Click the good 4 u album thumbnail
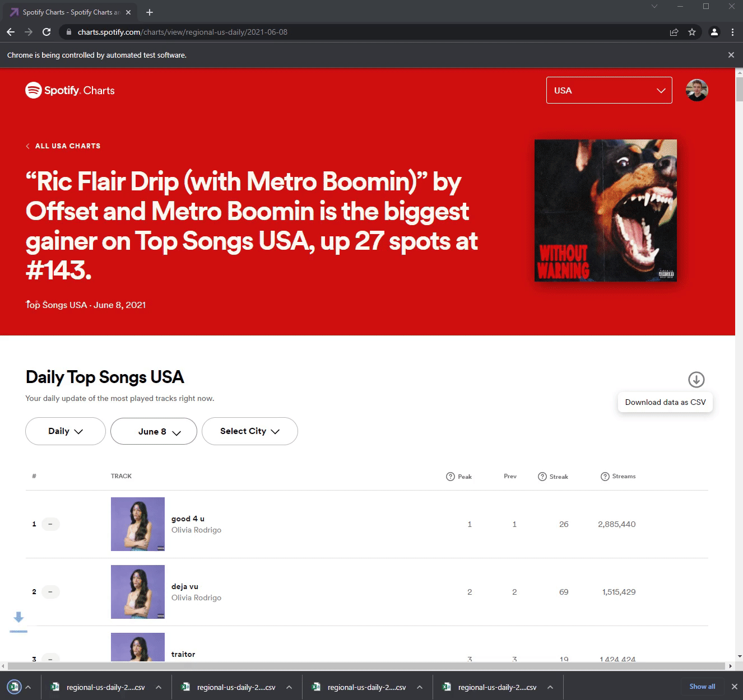 tap(138, 524)
